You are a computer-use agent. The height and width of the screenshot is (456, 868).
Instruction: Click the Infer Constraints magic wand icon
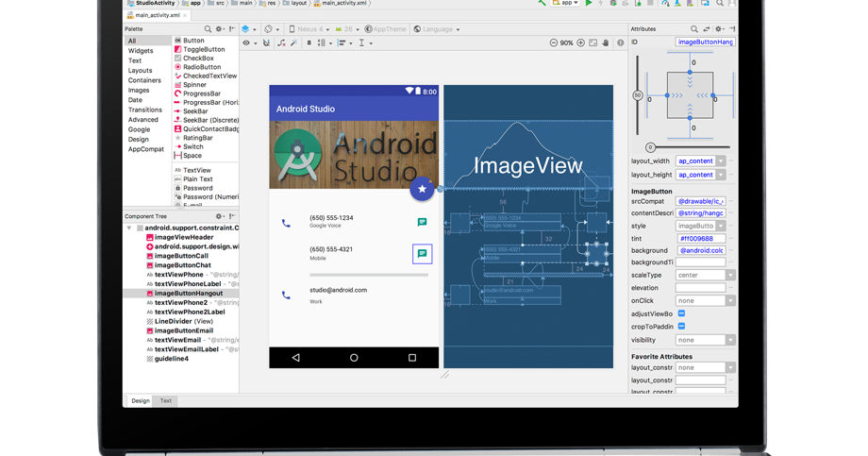click(293, 42)
